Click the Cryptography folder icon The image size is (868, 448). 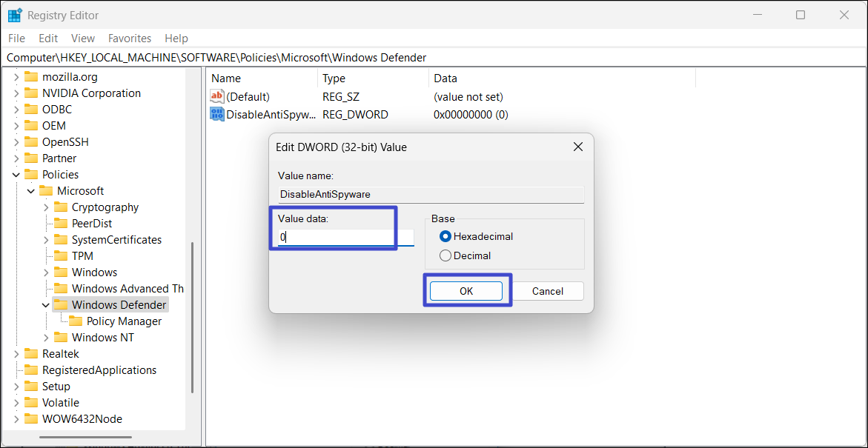[x=61, y=207]
